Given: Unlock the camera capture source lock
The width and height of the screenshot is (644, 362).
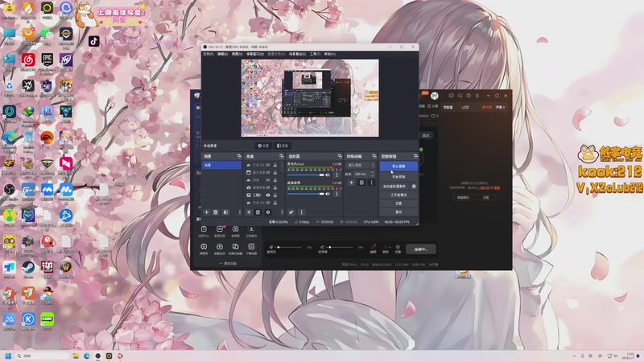Looking at the screenshot, I should coord(275,187).
